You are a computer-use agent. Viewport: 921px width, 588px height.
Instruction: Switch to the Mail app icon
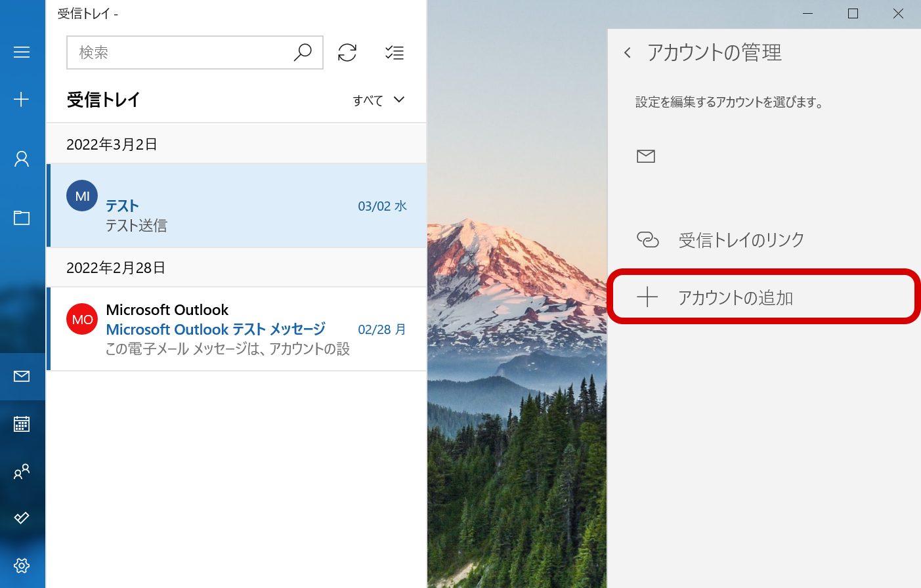pos(22,376)
